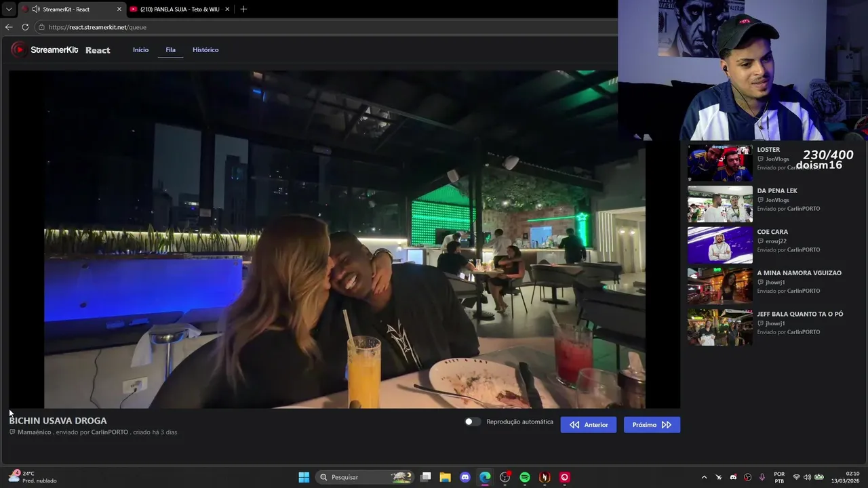Focus the react.streamerkit.net address field
The image size is (868, 488).
325,27
